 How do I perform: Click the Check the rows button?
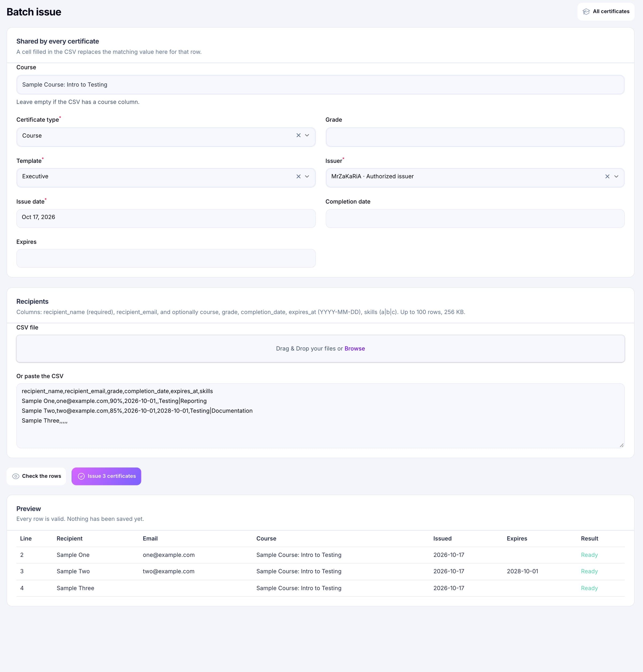(36, 476)
